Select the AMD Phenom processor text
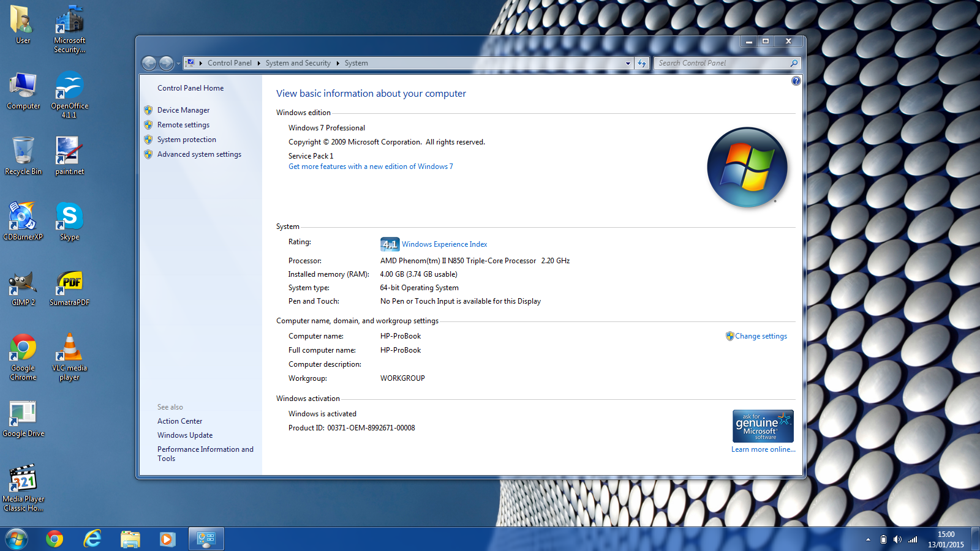 tap(475, 261)
